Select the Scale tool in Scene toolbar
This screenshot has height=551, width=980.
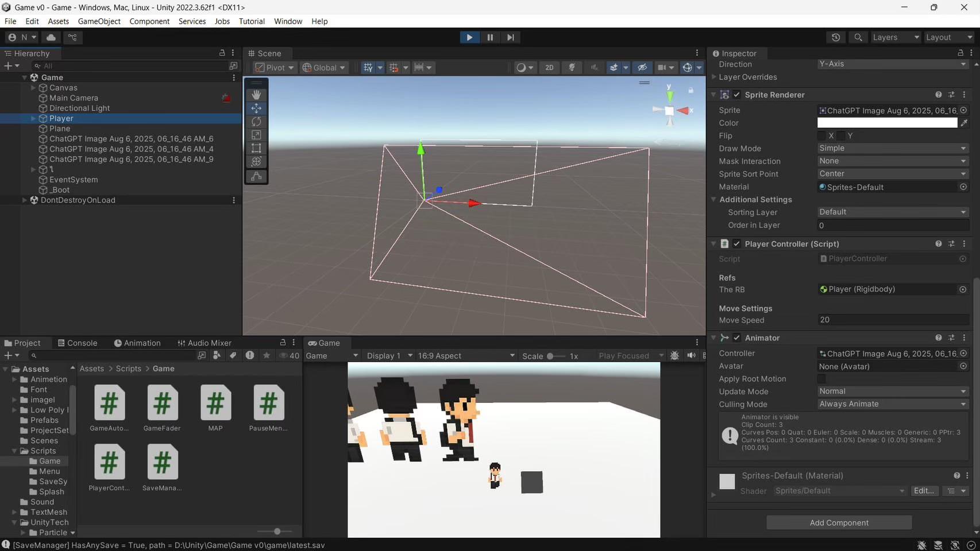point(256,135)
